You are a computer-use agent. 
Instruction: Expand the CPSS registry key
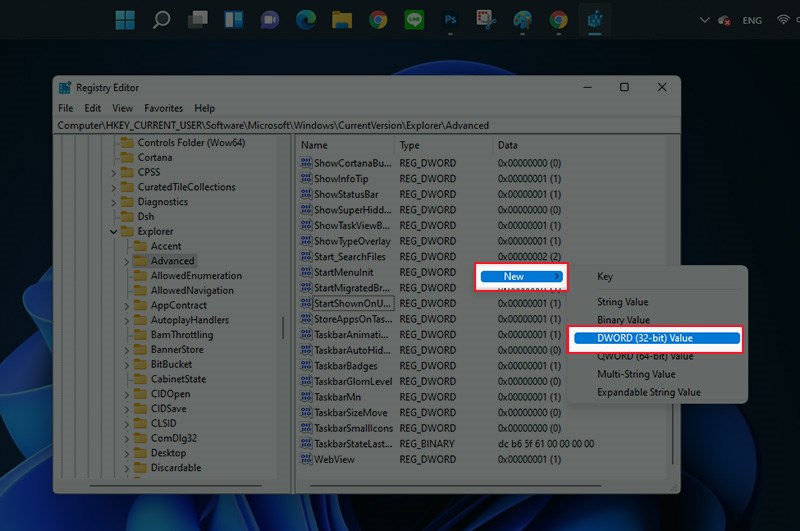pyautogui.click(x=113, y=172)
